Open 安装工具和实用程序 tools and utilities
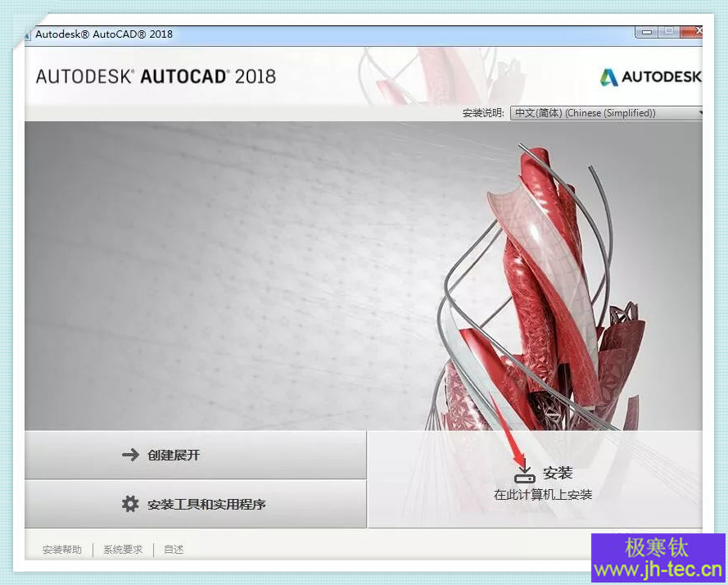Image resolution: width=728 pixels, height=585 pixels. pos(196,504)
